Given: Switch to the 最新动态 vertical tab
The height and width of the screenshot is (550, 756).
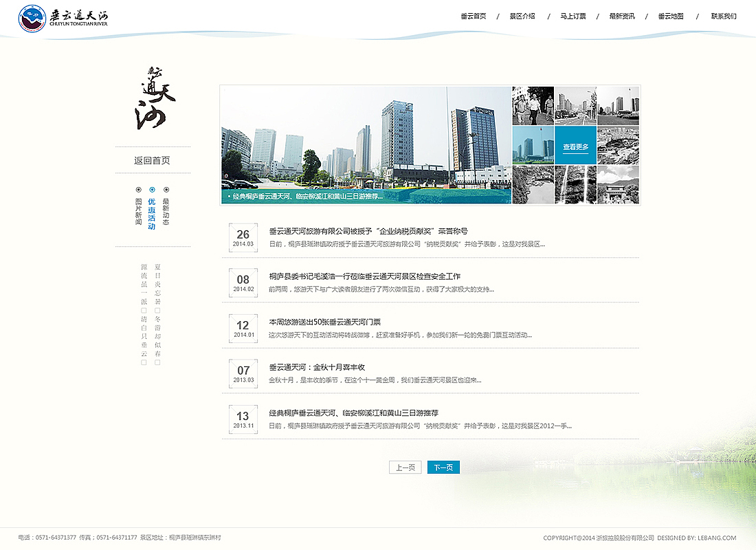Looking at the screenshot, I should 166,211.
